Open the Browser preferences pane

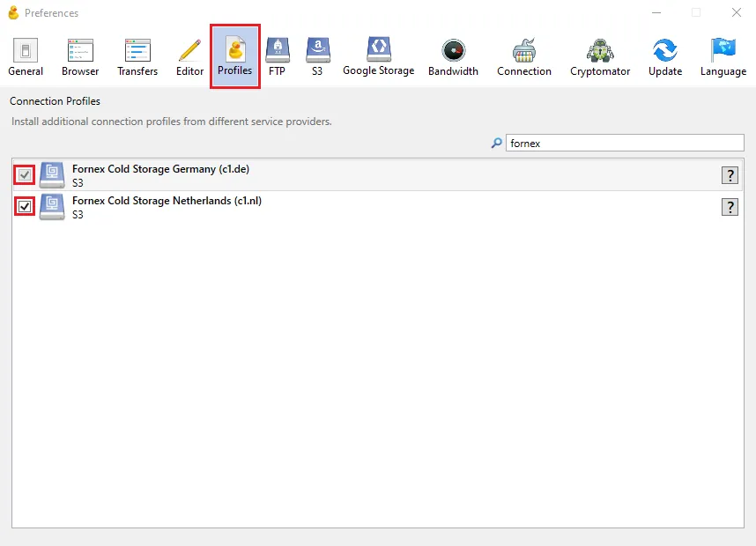tap(80, 57)
